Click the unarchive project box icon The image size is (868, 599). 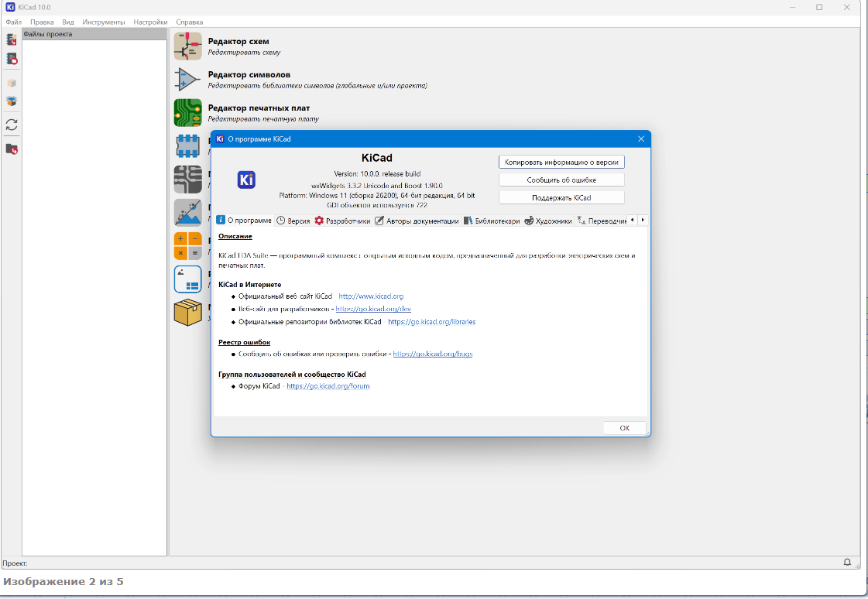(x=12, y=101)
